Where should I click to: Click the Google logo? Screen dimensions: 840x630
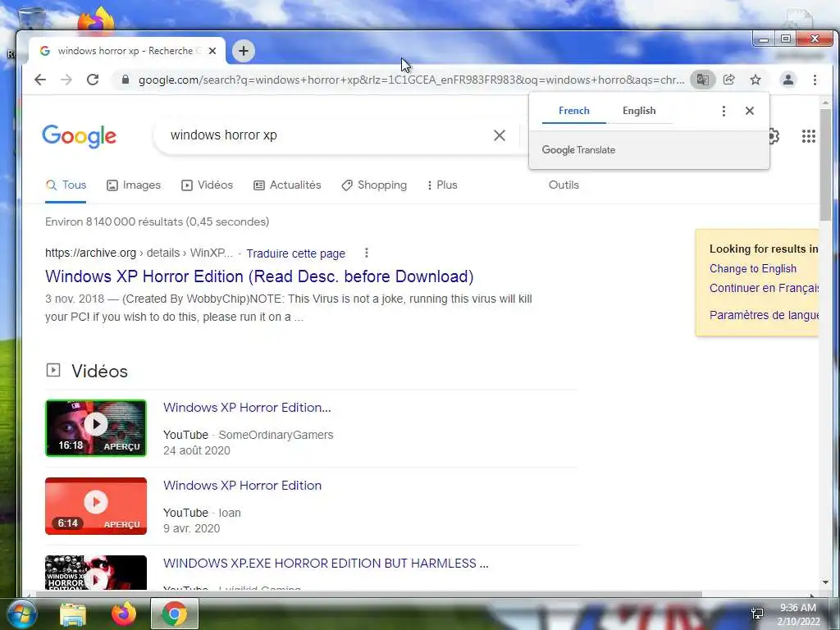(x=79, y=136)
